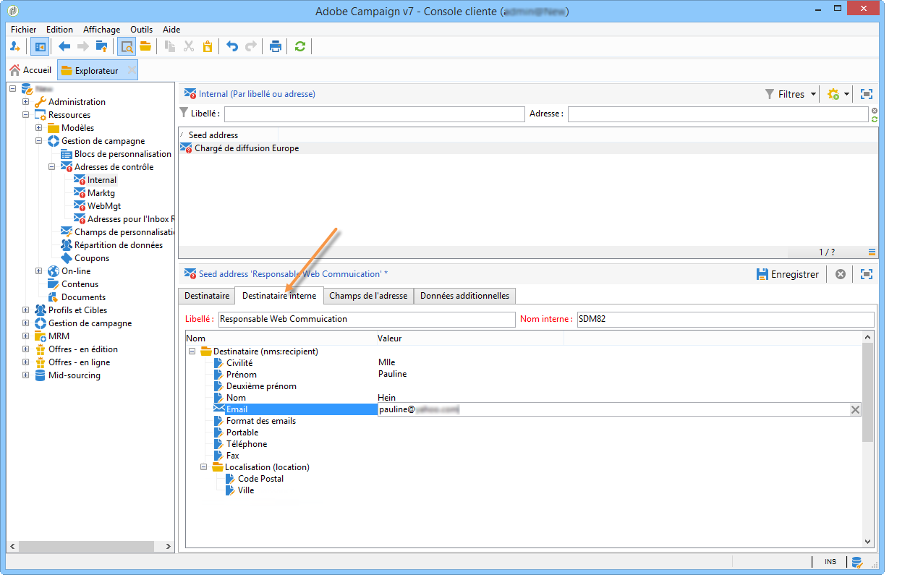Click the yellow paste clipboard icon

click(208, 46)
